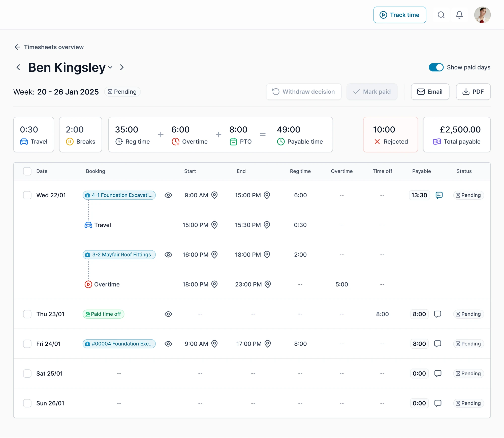Click the Rejected 10:00 summary card
This screenshot has width=504, height=438.
coord(390,134)
